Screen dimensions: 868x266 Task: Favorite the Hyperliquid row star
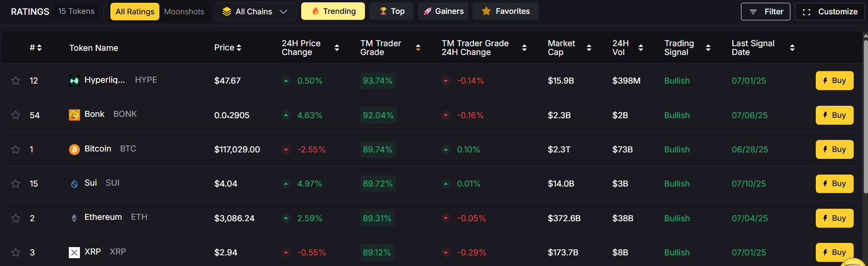pyautogui.click(x=16, y=81)
